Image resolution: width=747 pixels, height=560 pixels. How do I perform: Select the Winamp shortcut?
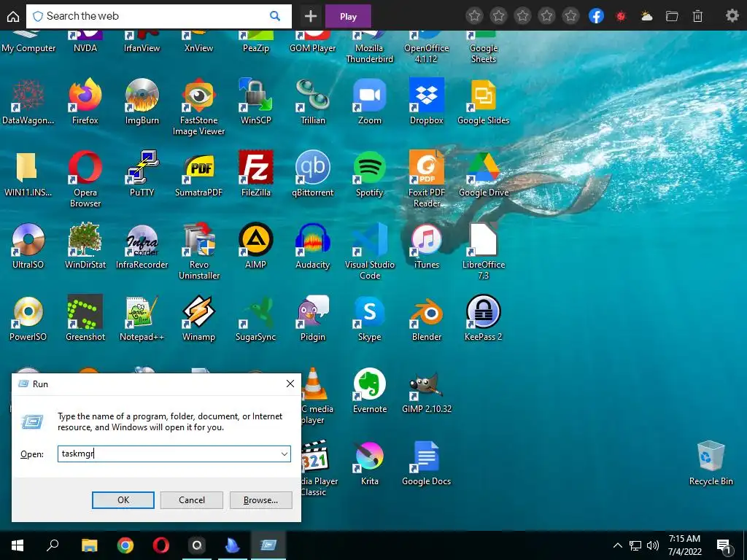[198, 319]
